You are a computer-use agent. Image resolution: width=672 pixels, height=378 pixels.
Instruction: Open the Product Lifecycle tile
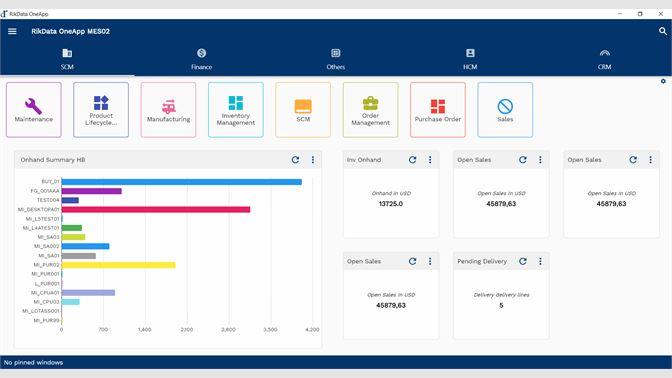tap(101, 110)
